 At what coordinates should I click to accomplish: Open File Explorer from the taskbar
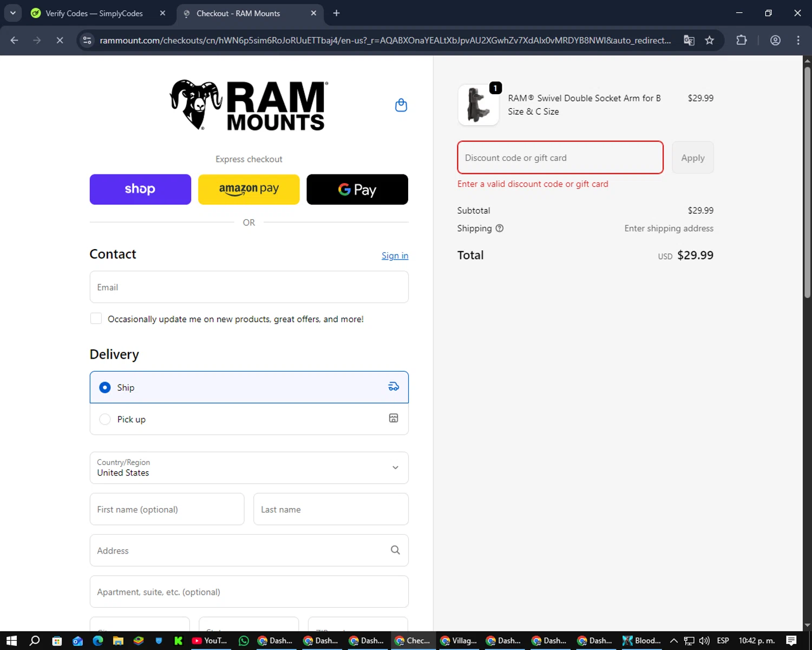click(x=118, y=641)
